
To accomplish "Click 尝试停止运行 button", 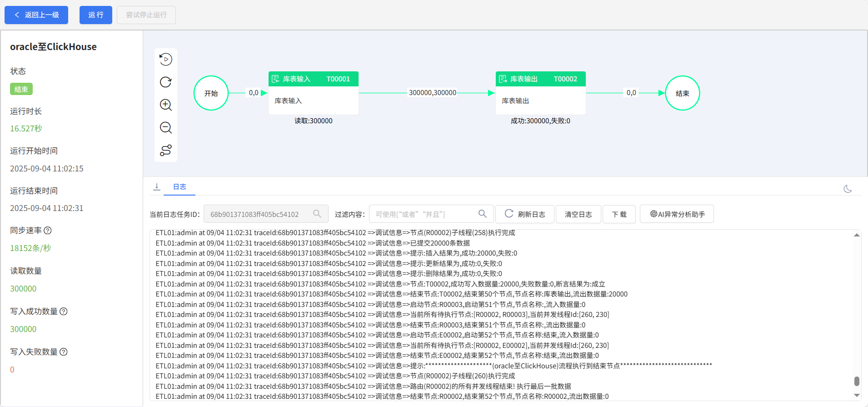I will pos(146,15).
